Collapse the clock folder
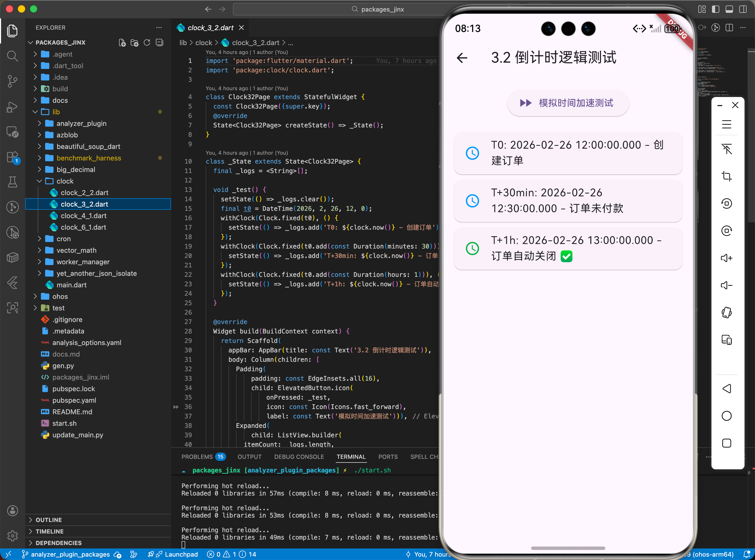This screenshot has width=755, height=560. [65, 181]
